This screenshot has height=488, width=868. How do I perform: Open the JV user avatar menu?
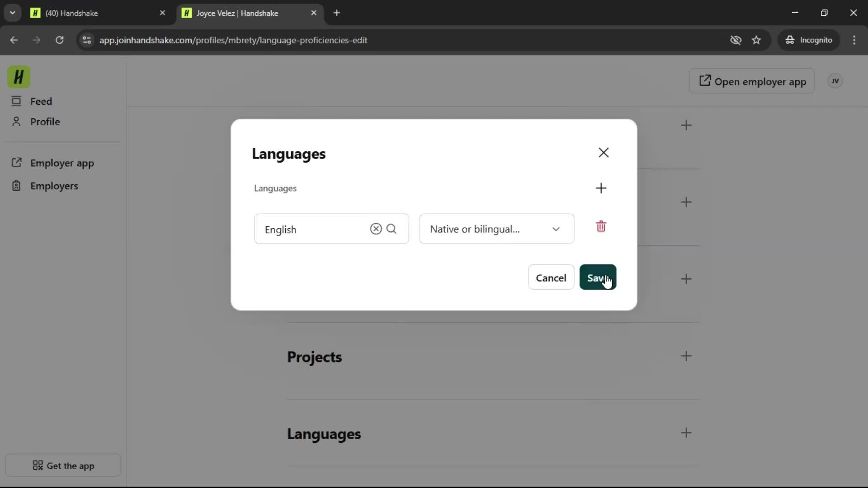[x=835, y=81]
